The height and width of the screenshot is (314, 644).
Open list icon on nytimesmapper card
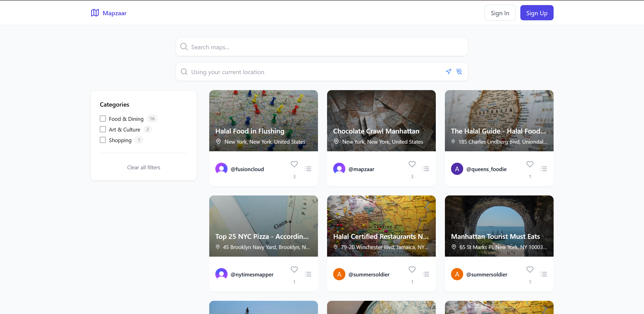coord(308,274)
